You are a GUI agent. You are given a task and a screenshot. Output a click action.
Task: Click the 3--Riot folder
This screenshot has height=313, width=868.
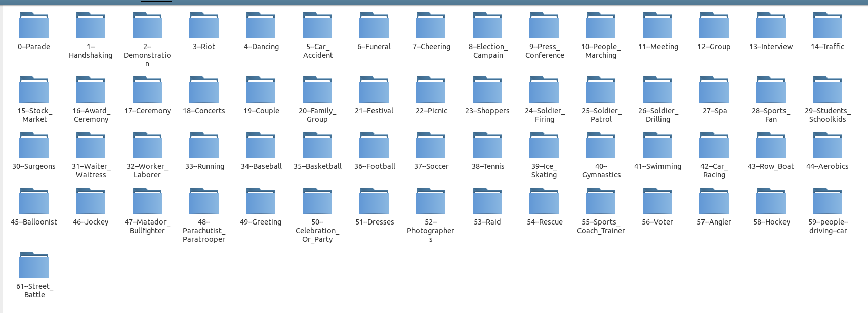pyautogui.click(x=204, y=26)
